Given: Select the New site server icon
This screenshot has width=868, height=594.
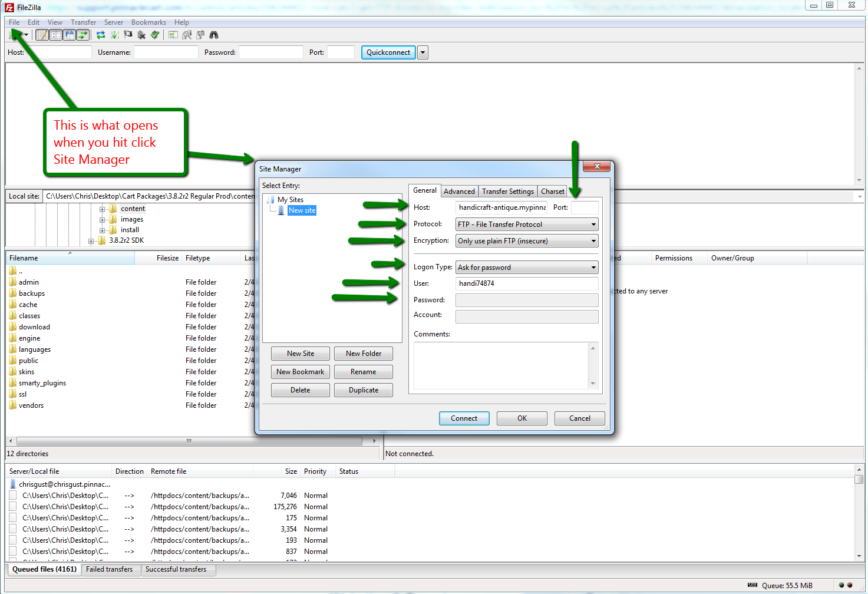Looking at the screenshot, I should 281,210.
